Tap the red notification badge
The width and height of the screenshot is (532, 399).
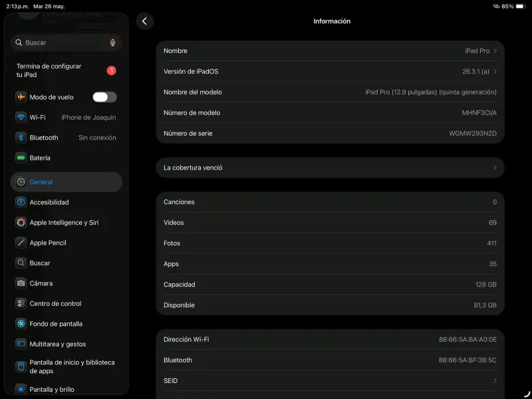(111, 70)
